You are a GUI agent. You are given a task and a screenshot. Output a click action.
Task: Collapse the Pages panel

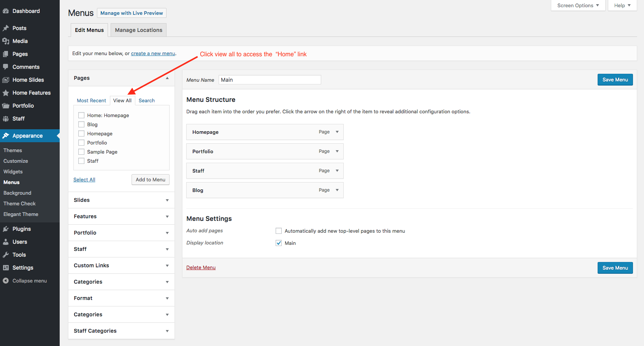[167, 78]
